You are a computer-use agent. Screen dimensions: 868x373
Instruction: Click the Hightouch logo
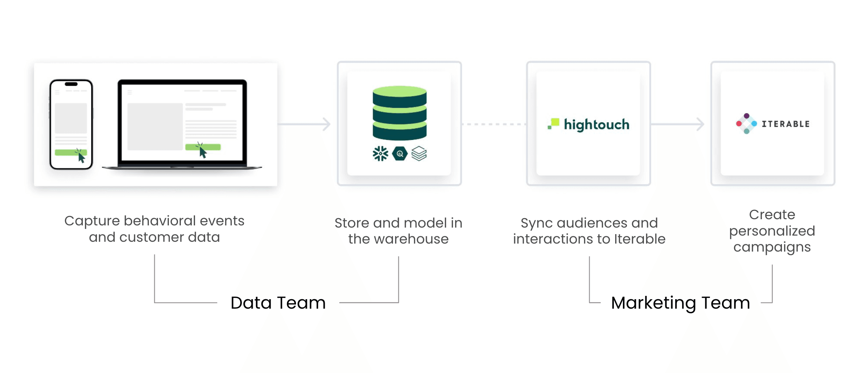pos(588,124)
